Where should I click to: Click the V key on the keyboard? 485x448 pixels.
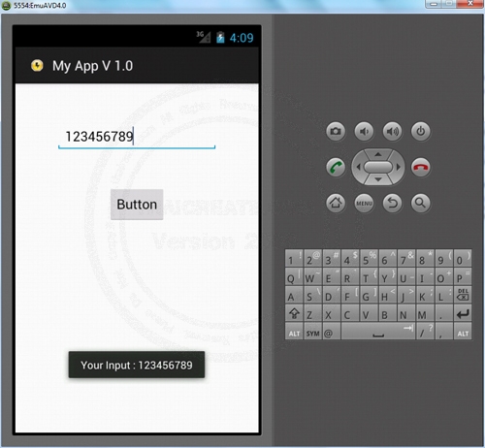coord(369,313)
